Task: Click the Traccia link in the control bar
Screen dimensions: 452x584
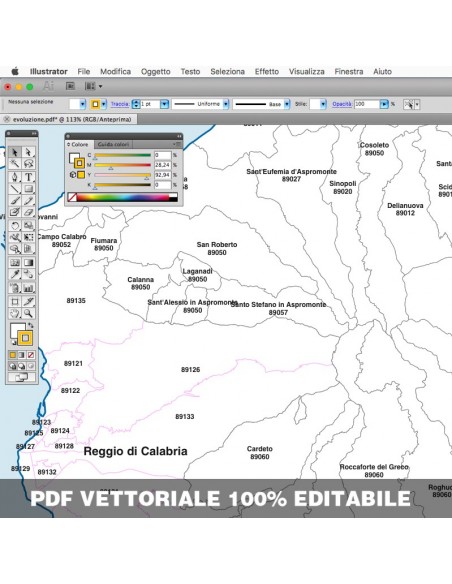Action: point(120,104)
